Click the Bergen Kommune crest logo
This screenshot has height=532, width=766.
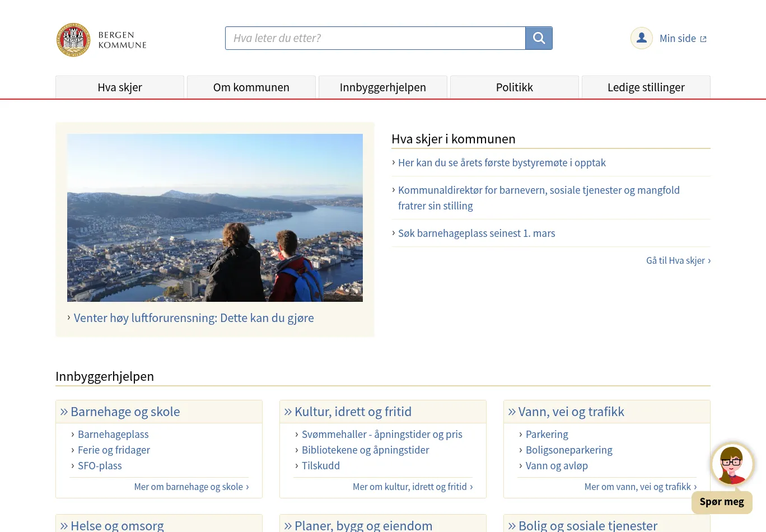pos(73,40)
